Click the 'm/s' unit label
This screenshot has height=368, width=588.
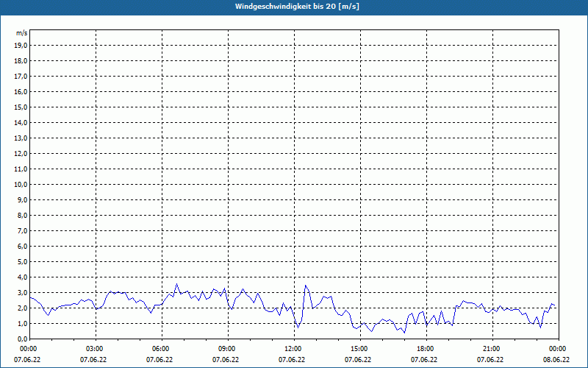coord(22,33)
